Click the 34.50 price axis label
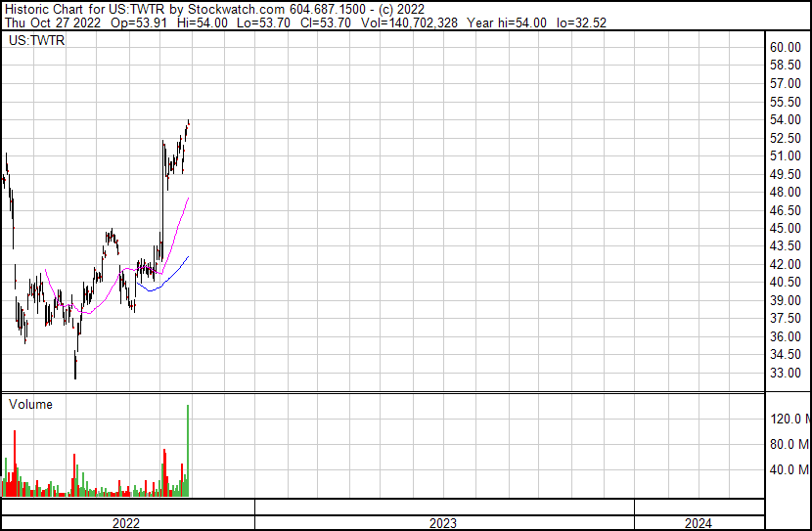812x531 pixels. [x=786, y=355]
